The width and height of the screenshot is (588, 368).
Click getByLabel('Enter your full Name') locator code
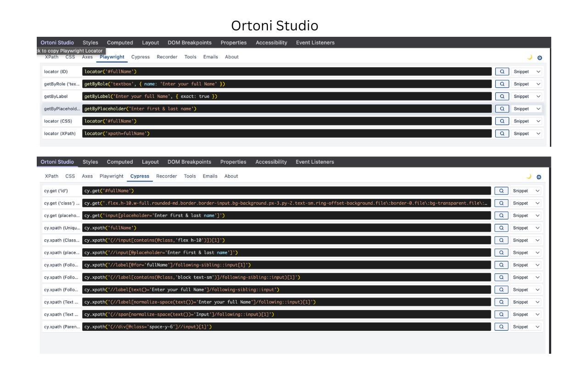pyautogui.click(x=287, y=97)
